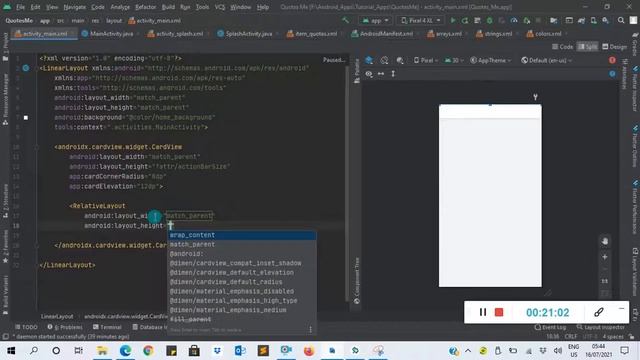The image size is (640, 360).
Task: Stop the screen recording with the red square
Action: (499, 312)
